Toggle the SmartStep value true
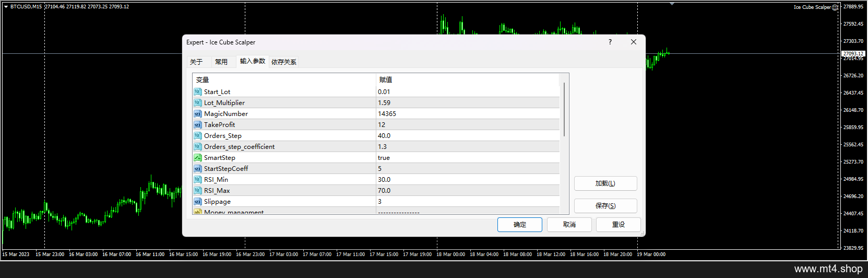This screenshot has width=868, height=278. (468, 158)
